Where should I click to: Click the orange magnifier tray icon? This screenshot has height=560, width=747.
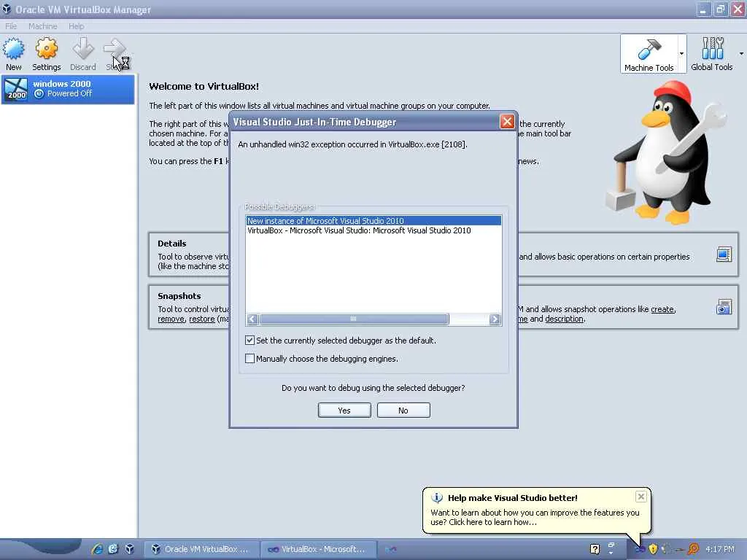(x=694, y=549)
